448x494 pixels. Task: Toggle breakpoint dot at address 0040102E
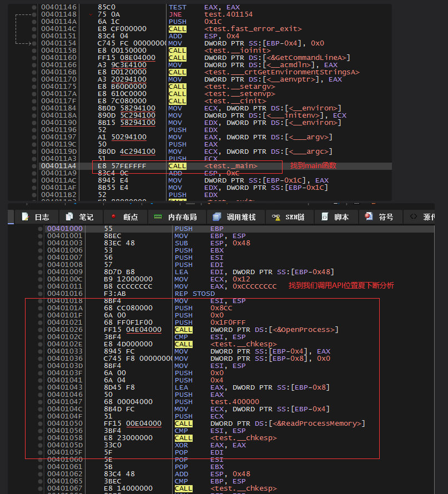coord(40,344)
